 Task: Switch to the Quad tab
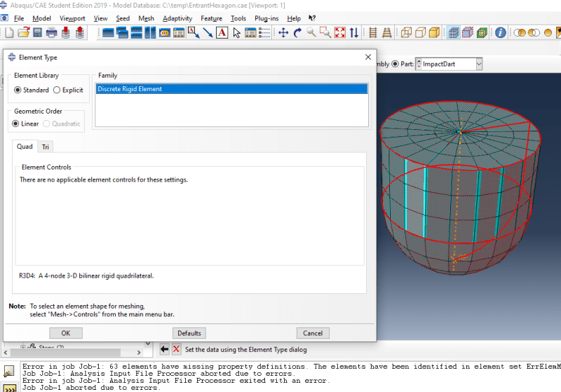[25, 147]
